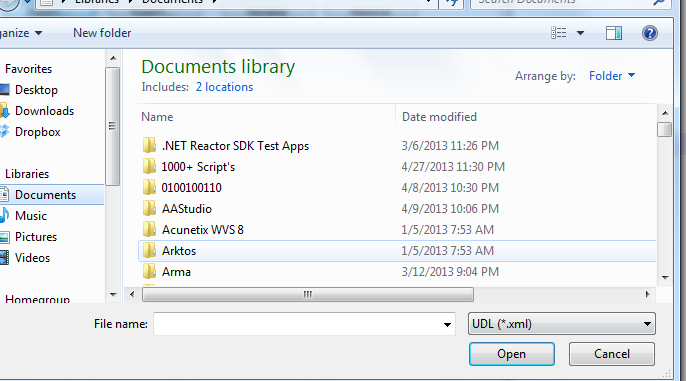686x381 pixels.
Task: Click the Open button
Action: (x=512, y=354)
